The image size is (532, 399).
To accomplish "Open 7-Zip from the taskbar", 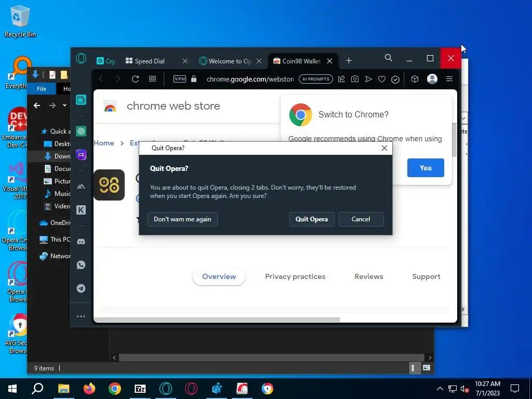I will point(140,389).
